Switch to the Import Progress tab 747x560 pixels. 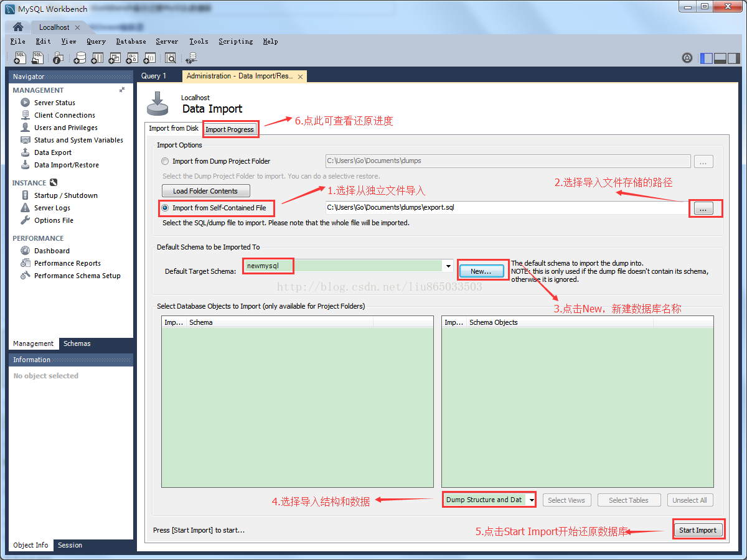230,129
